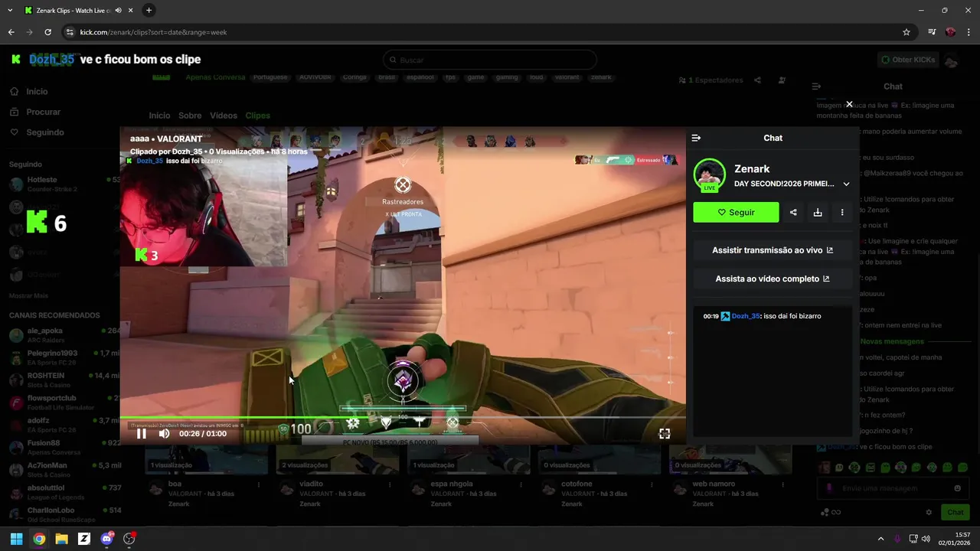Enter fullscreen on the clip player
Viewport: 980px width, 551px height.
point(665,434)
